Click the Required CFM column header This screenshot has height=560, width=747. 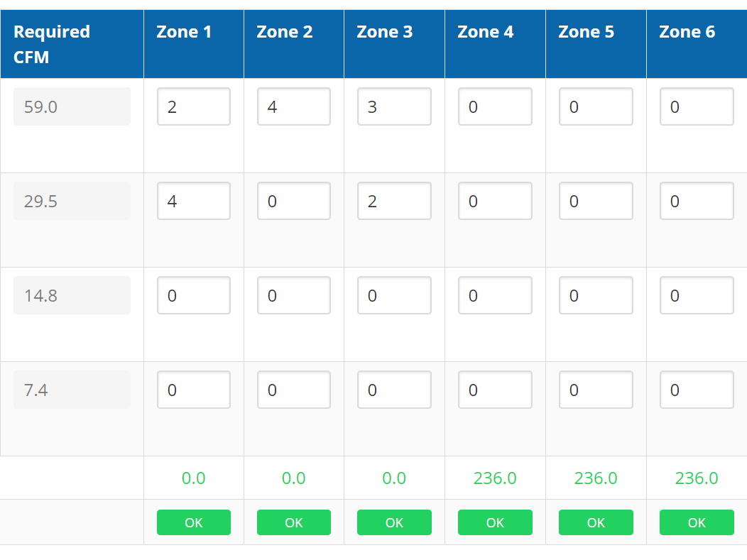point(72,44)
